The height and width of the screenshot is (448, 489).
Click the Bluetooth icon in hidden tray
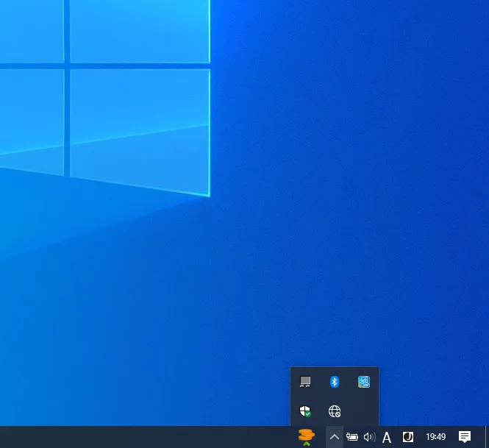coord(335,382)
